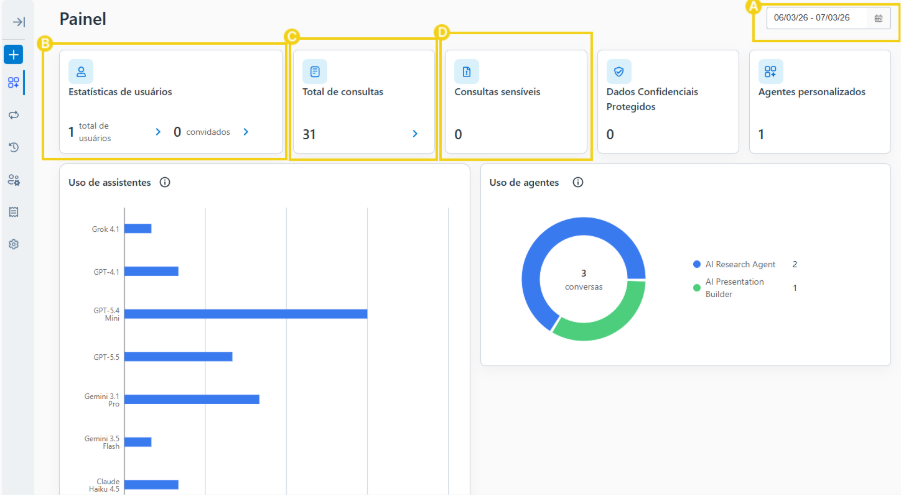Click the Gemini 3.5 Flash bar in the chart
Image resolution: width=901 pixels, height=495 pixels.
tap(138, 442)
